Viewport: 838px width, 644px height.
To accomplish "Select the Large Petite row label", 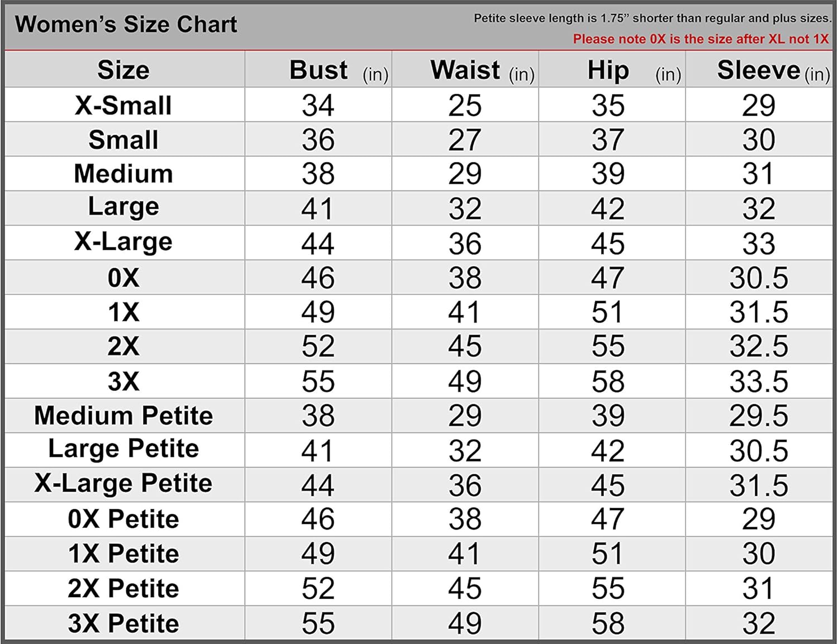I will pyautogui.click(x=123, y=449).
